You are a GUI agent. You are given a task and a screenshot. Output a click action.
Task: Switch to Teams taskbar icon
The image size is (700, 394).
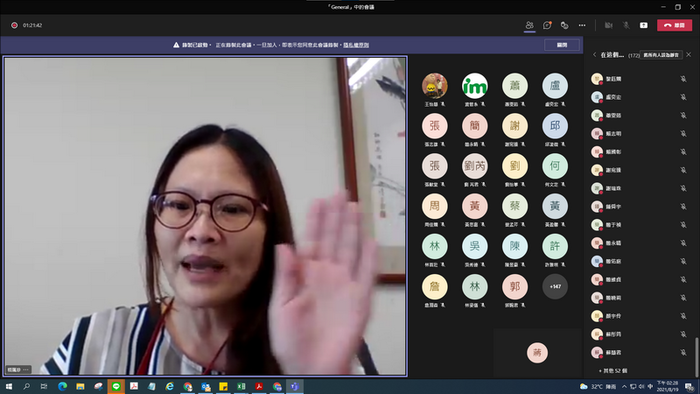click(x=295, y=386)
